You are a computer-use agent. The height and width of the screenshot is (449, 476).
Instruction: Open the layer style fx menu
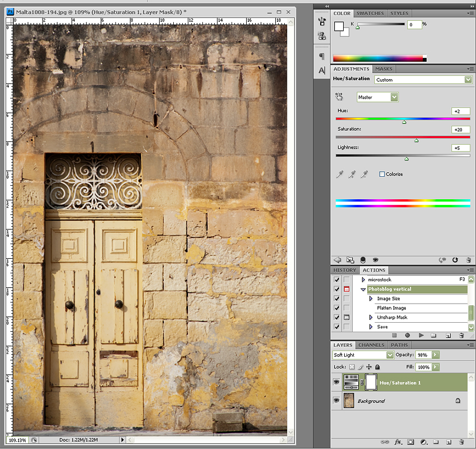[x=399, y=442]
